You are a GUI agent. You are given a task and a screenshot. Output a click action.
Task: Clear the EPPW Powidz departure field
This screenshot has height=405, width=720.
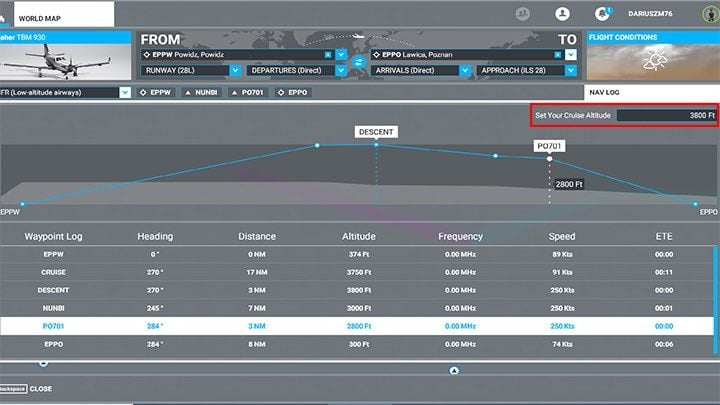[329, 54]
